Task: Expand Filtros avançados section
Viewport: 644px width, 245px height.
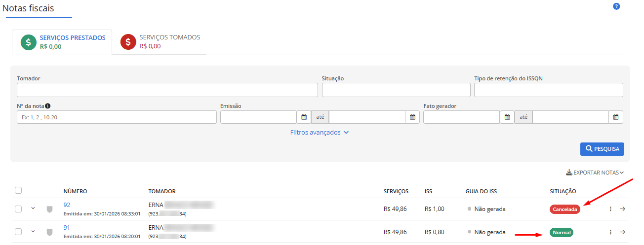Action: pos(320,133)
